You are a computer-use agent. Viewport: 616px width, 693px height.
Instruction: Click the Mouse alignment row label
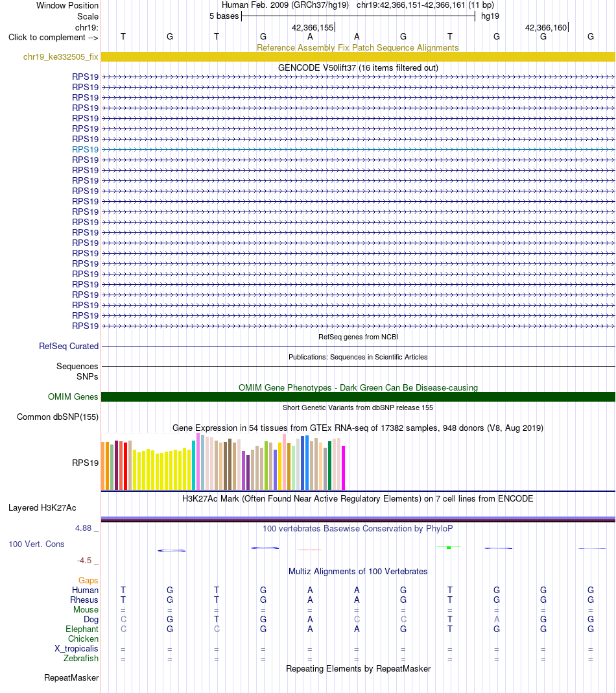point(86,609)
